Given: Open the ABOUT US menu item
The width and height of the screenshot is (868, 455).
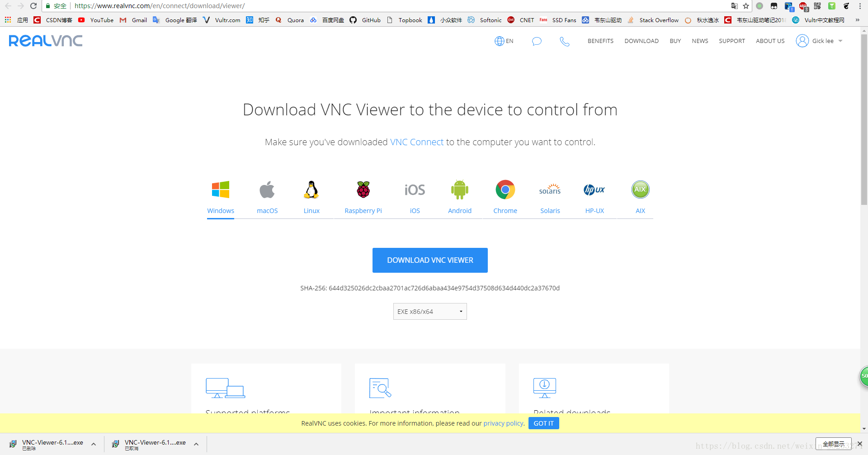Looking at the screenshot, I should click(770, 41).
